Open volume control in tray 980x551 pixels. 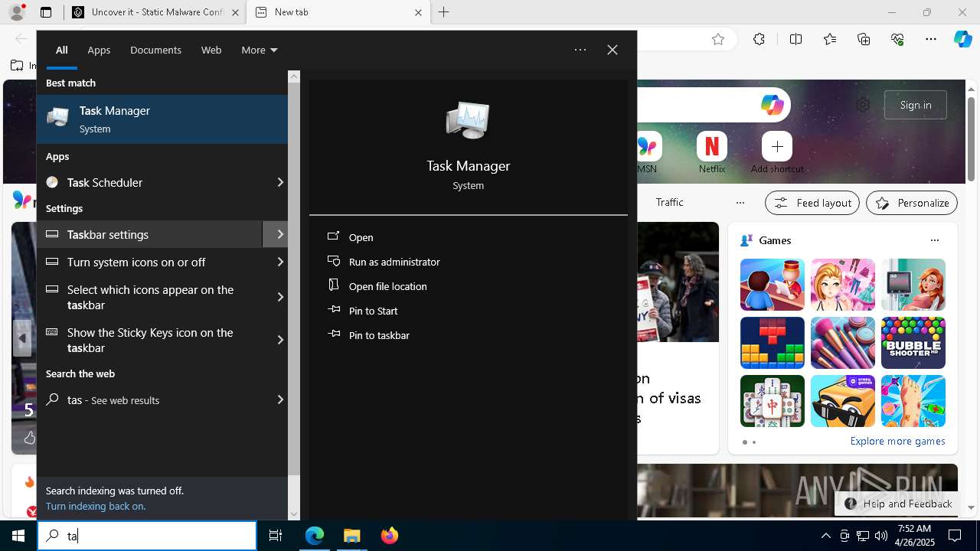880,536
